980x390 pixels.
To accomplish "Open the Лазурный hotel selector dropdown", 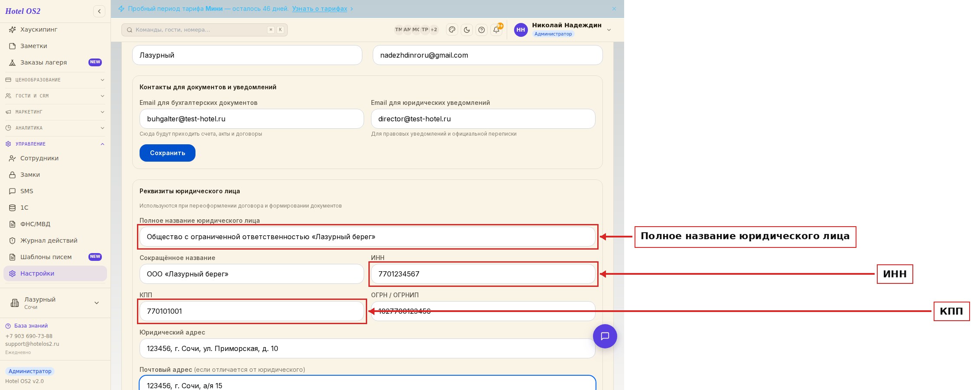I will [55, 303].
